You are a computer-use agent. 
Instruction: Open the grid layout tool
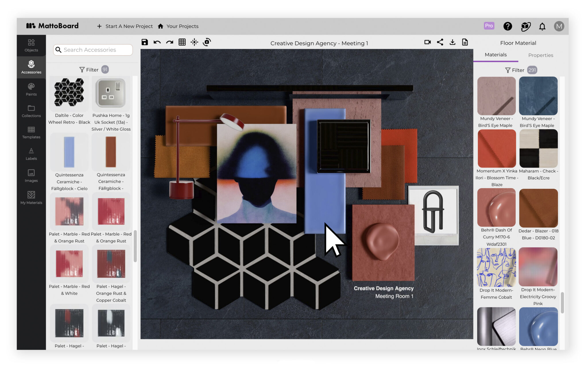182,42
